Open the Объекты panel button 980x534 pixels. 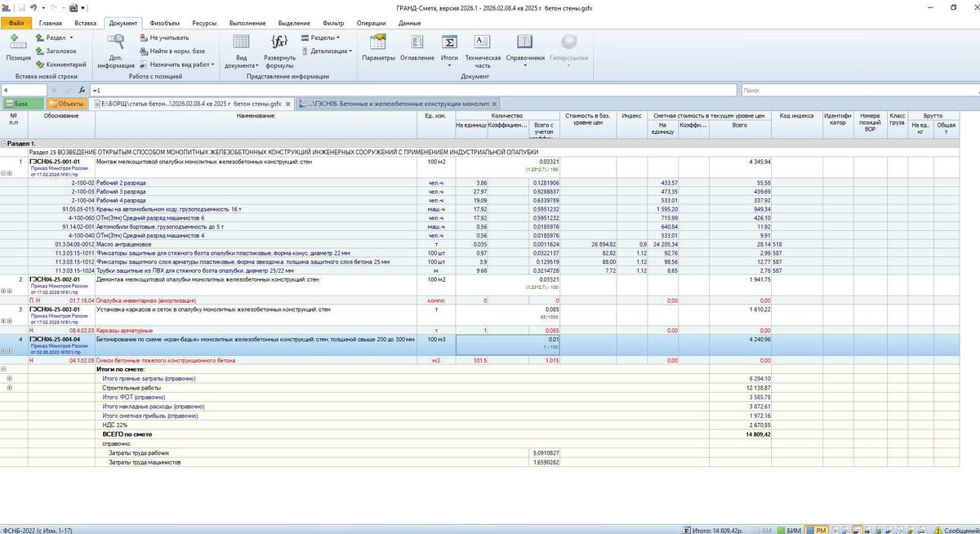point(65,104)
